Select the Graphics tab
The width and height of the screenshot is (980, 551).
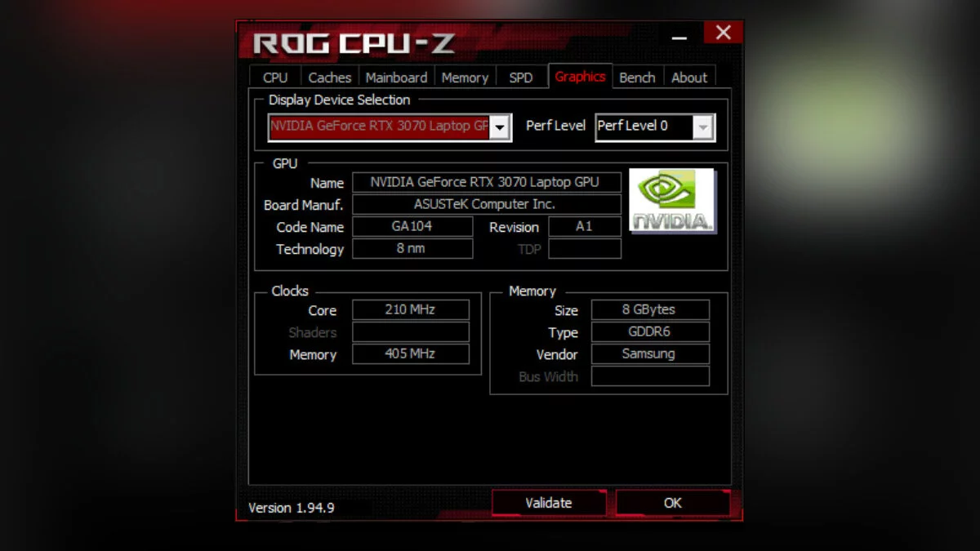pos(580,76)
